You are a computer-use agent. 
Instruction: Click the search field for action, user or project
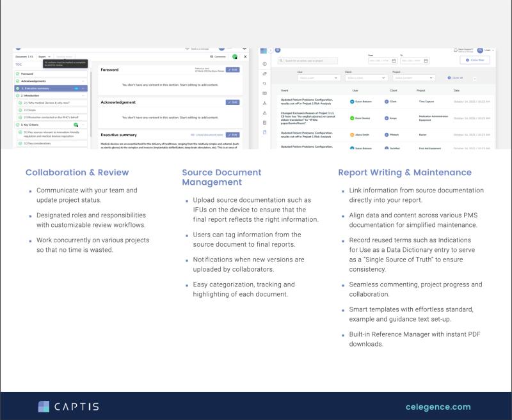click(308, 61)
